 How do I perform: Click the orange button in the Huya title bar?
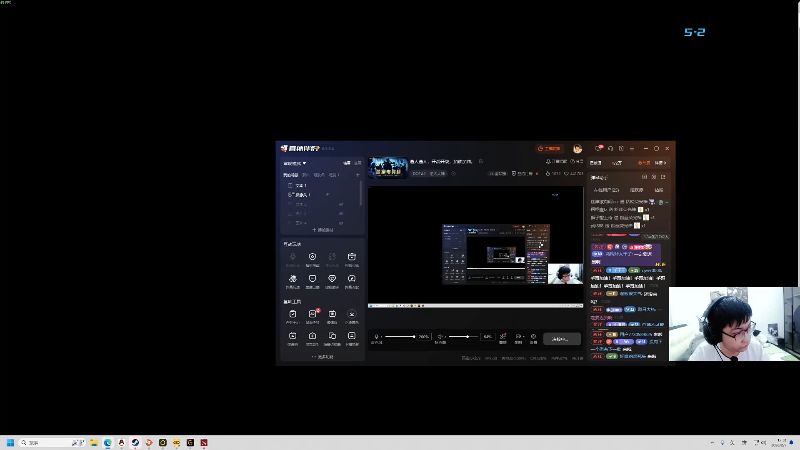[x=549, y=148]
